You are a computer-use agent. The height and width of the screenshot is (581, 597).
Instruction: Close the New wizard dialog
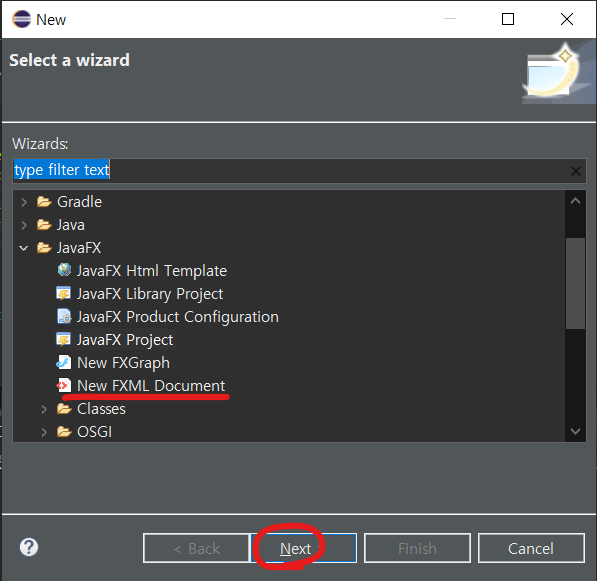(x=567, y=19)
